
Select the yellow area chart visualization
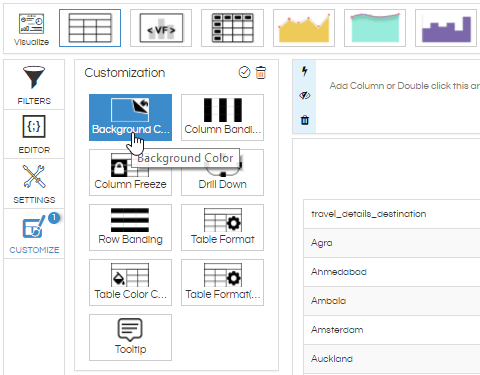pos(304,28)
